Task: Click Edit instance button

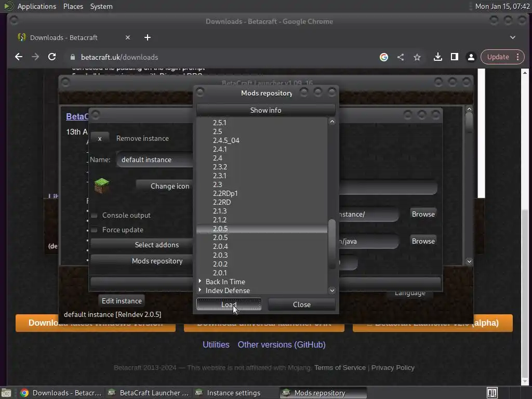Action: click(x=122, y=301)
